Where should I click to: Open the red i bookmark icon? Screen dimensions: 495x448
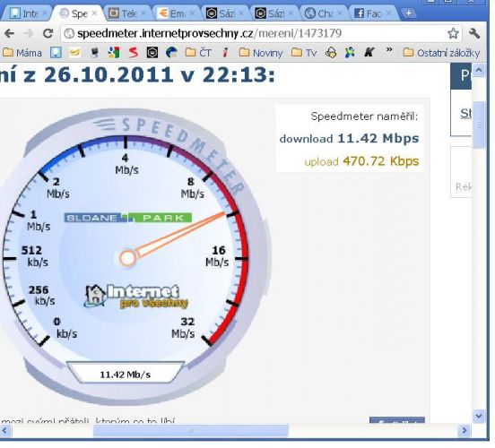[x=225, y=53]
